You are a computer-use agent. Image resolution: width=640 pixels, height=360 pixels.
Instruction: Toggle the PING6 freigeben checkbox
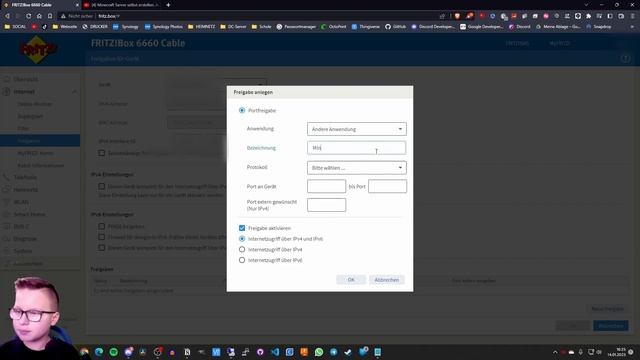(x=102, y=226)
